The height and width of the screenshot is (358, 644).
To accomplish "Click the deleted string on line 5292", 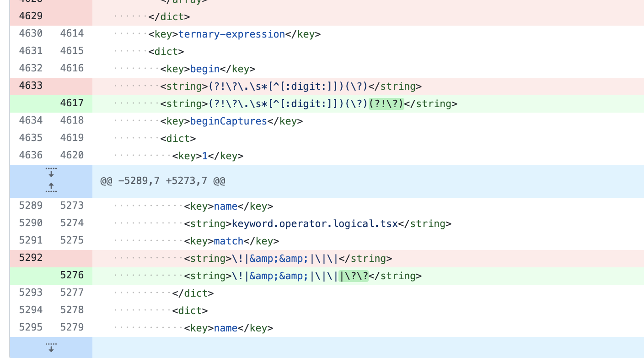I will [288, 258].
